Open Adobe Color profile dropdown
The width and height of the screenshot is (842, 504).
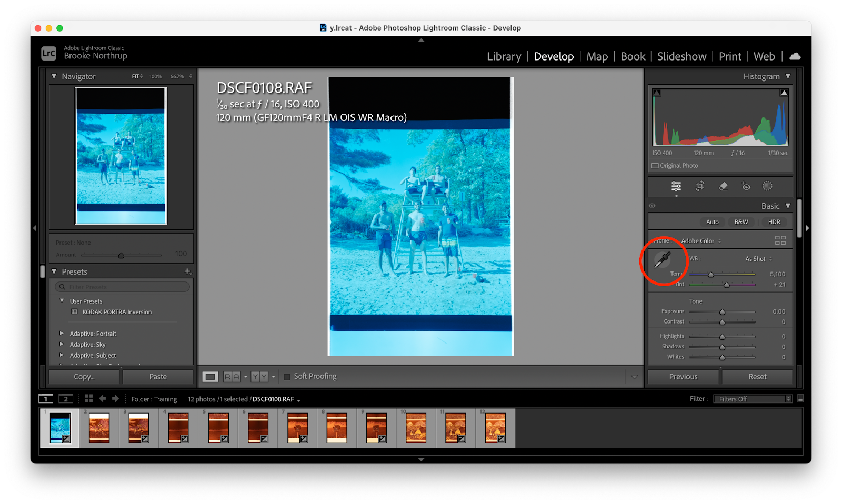coord(701,241)
